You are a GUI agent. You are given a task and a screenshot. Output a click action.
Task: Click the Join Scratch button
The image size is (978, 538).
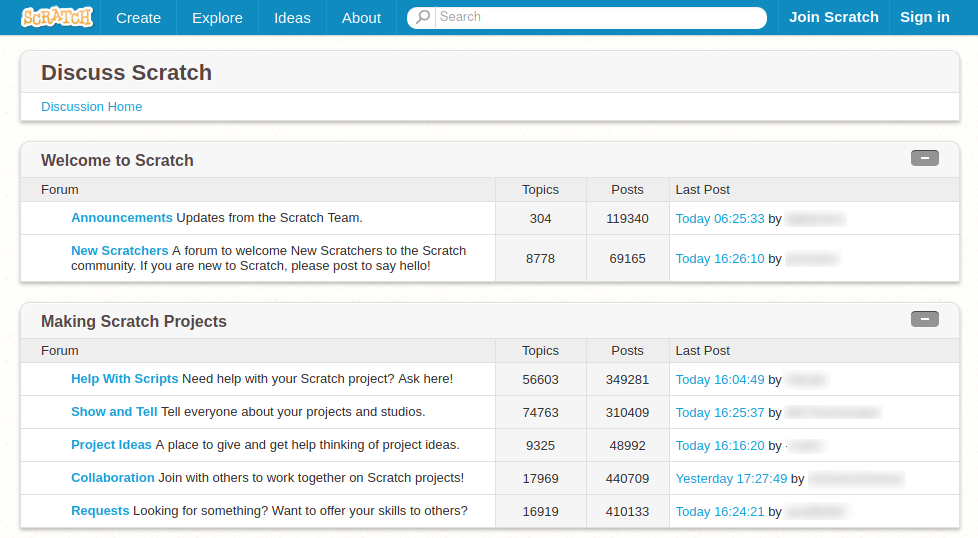pos(834,17)
